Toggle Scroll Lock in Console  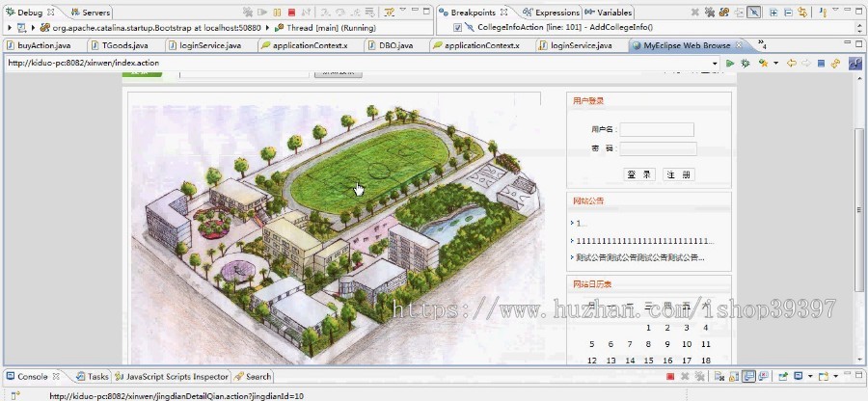tap(734, 377)
